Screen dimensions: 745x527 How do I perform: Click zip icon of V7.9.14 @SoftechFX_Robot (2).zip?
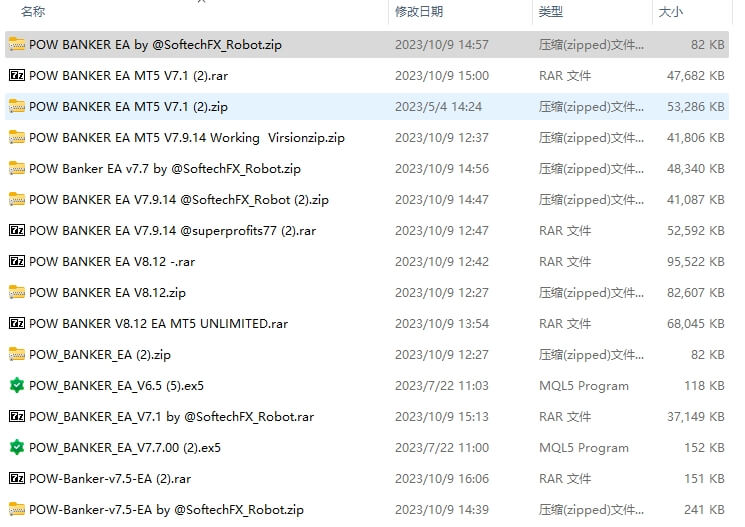17,200
